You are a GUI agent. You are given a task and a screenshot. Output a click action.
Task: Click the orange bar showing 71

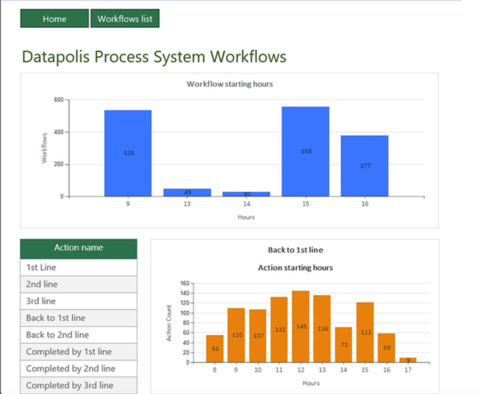(344, 345)
